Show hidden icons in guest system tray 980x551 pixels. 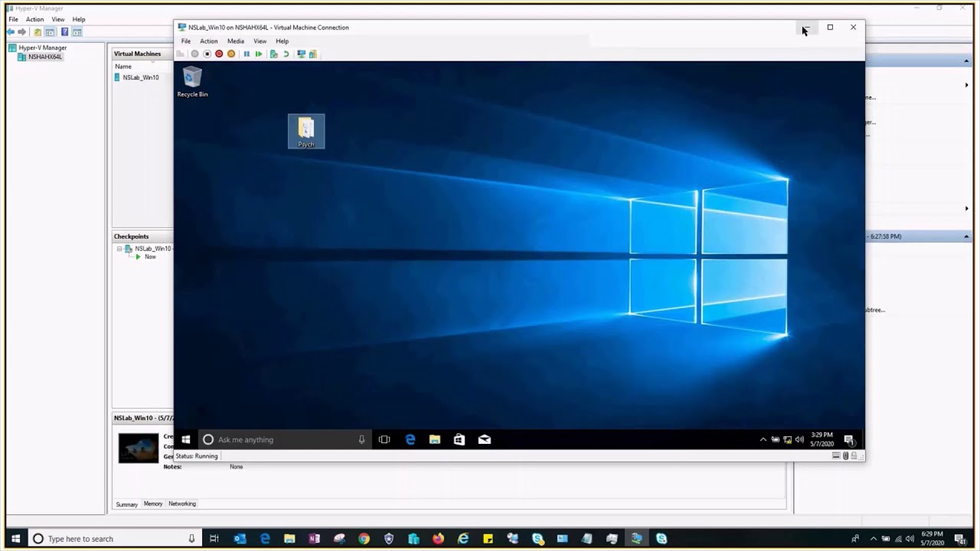[x=763, y=439]
